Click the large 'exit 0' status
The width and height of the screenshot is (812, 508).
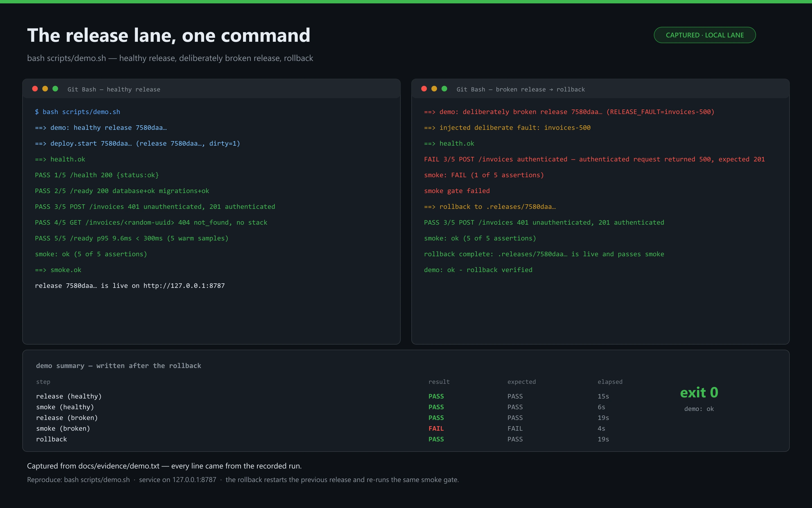click(x=699, y=392)
